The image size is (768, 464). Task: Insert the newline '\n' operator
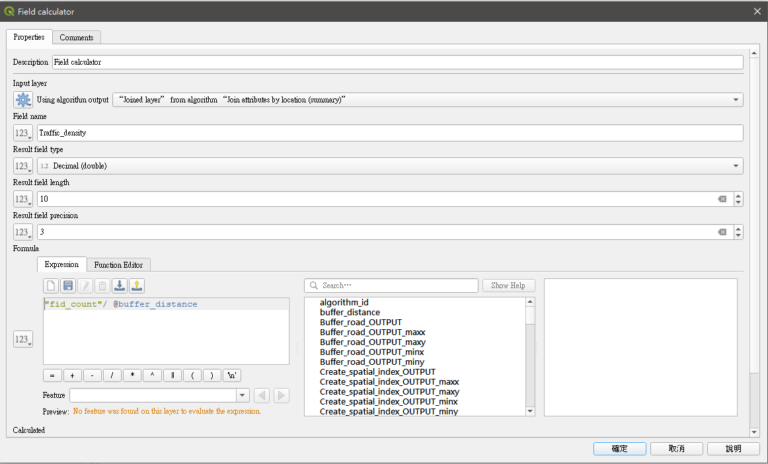coord(231,375)
